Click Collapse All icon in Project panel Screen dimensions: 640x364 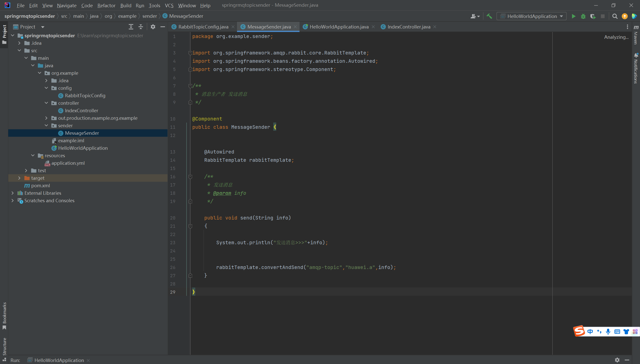pyautogui.click(x=141, y=27)
